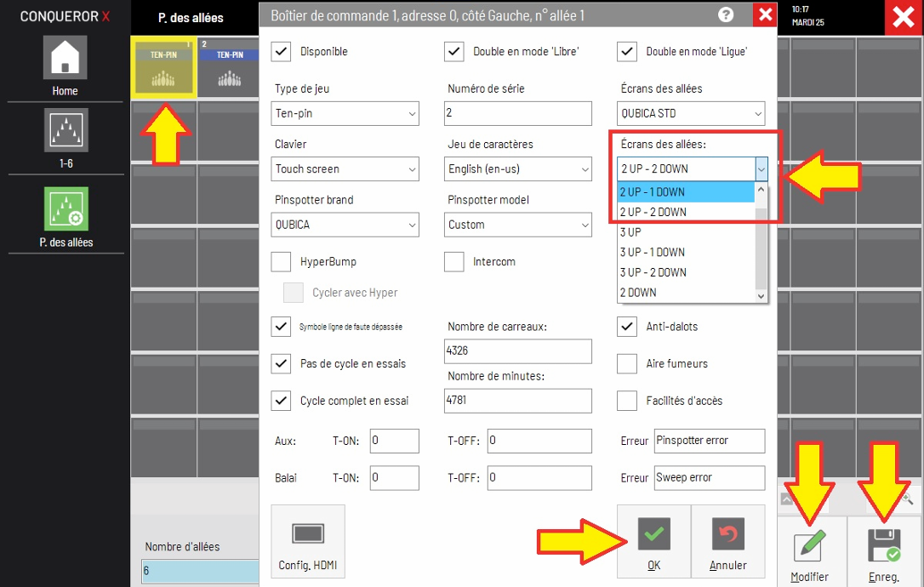Choose 3 UP - 2 DOWN option
The height and width of the screenshot is (587, 924).
click(686, 272)
